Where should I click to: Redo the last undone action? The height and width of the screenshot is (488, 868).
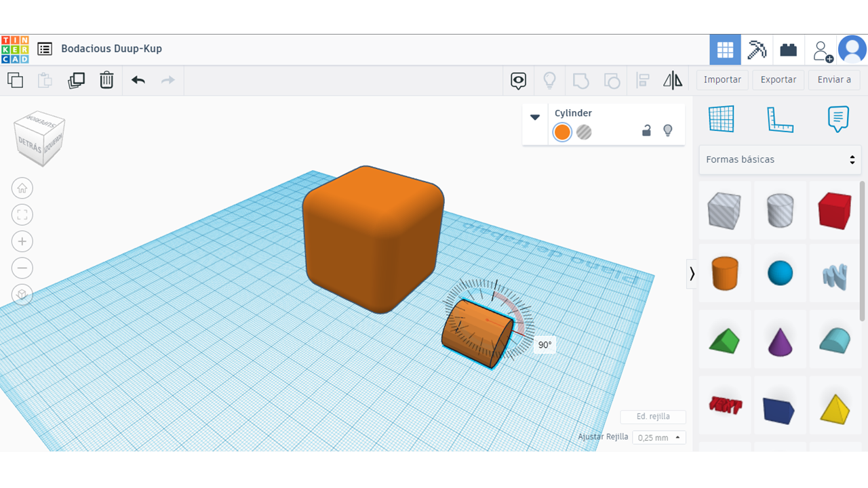(168, 80)
